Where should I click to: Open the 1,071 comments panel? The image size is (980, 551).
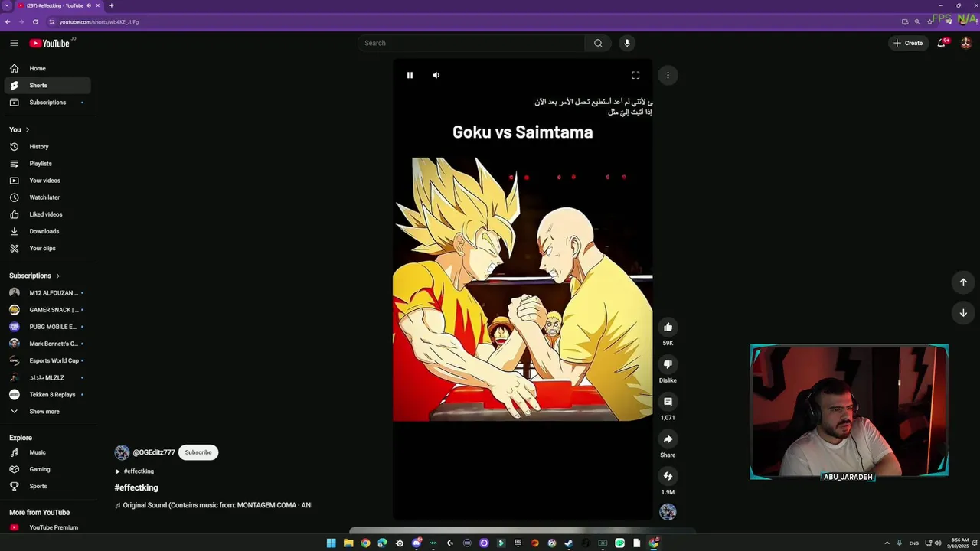coord(668,402)
